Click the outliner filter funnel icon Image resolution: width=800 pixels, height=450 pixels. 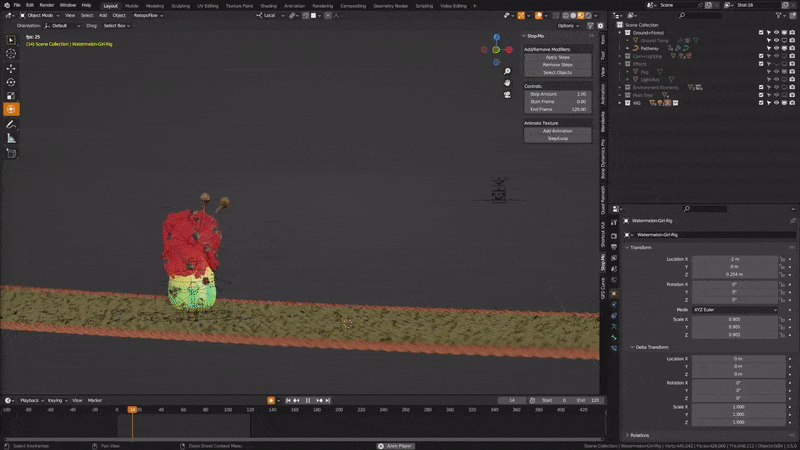pyautogui.click(x=779, y=16)
